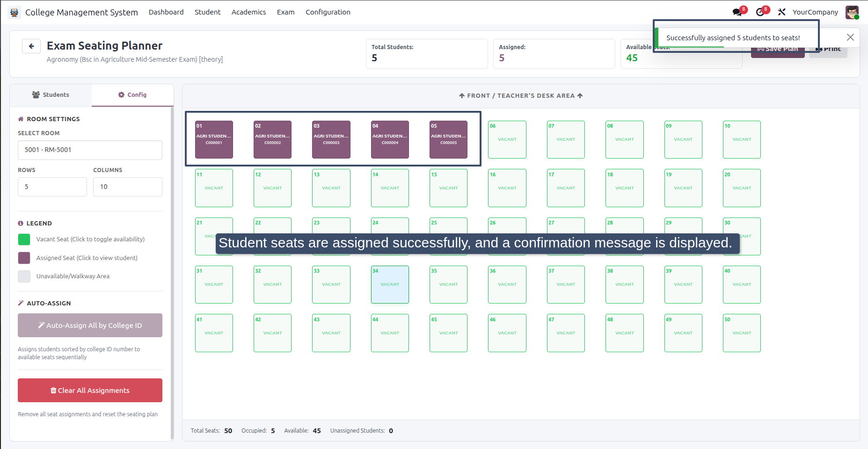
Task: Open the Select Room dropdown RM-5001
Action: click(90, 150)
